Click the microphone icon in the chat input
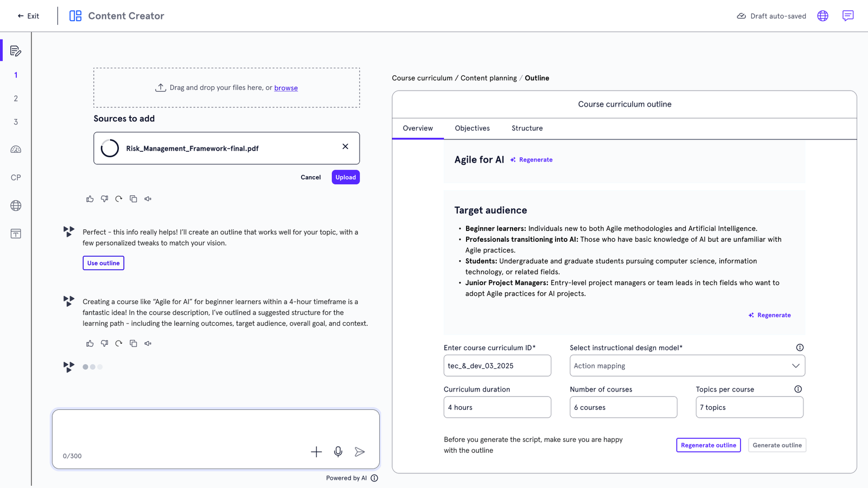Image resolution: width=868 pixels, height=488 pixels. click(338, 452)
